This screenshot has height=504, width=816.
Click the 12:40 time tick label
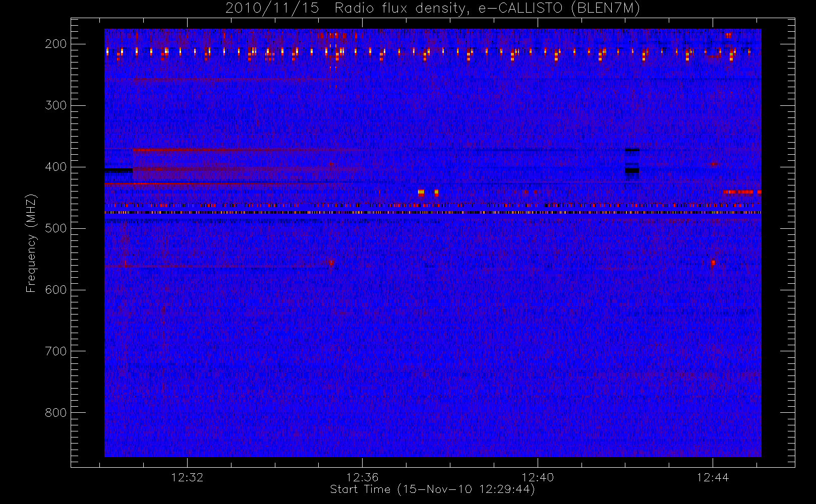pos(538,477)
